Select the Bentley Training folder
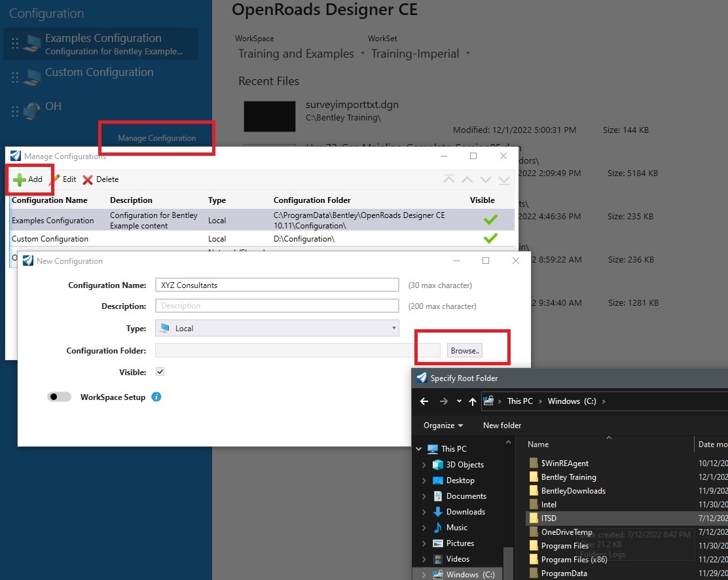728x580 pixels. [x=569, y=477]
